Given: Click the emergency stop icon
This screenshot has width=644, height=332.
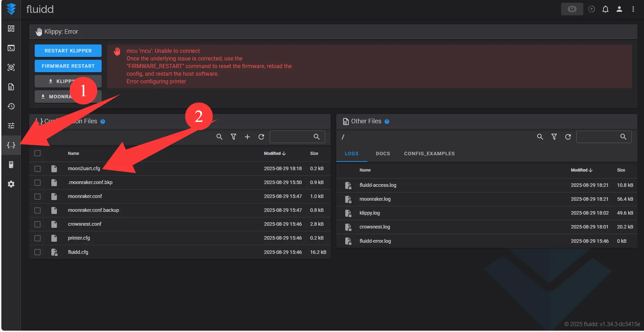Looking at the screenshot, I should click(x=572, y=9).
